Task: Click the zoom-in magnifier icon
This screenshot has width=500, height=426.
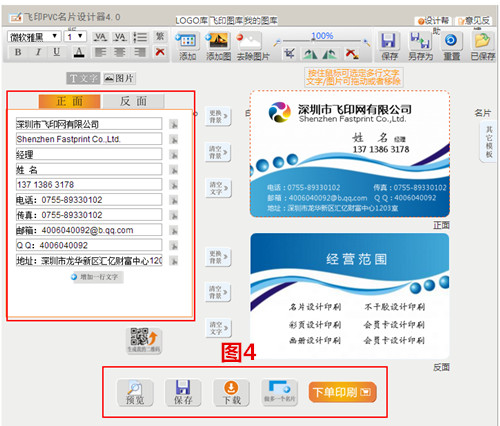Action: coord(367,42)
